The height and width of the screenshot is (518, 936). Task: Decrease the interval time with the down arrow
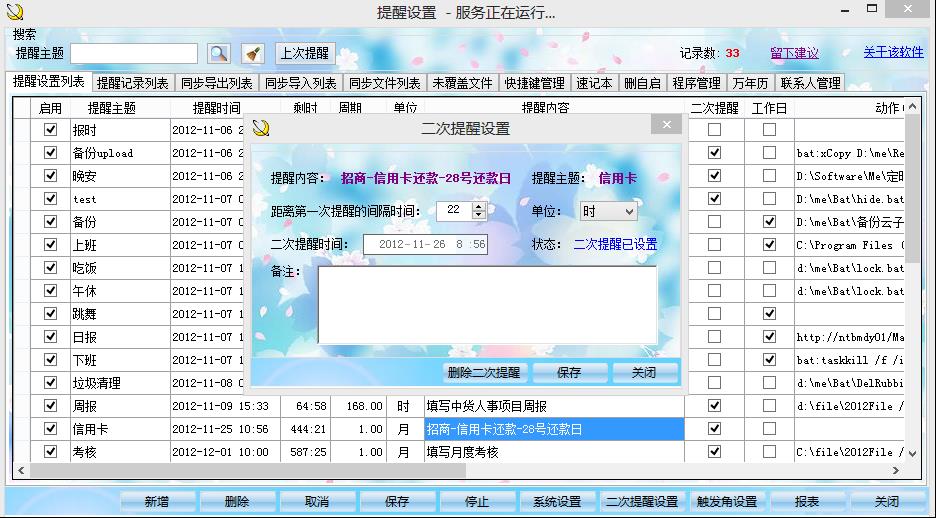pyautogui.click(x=478, y=215)
